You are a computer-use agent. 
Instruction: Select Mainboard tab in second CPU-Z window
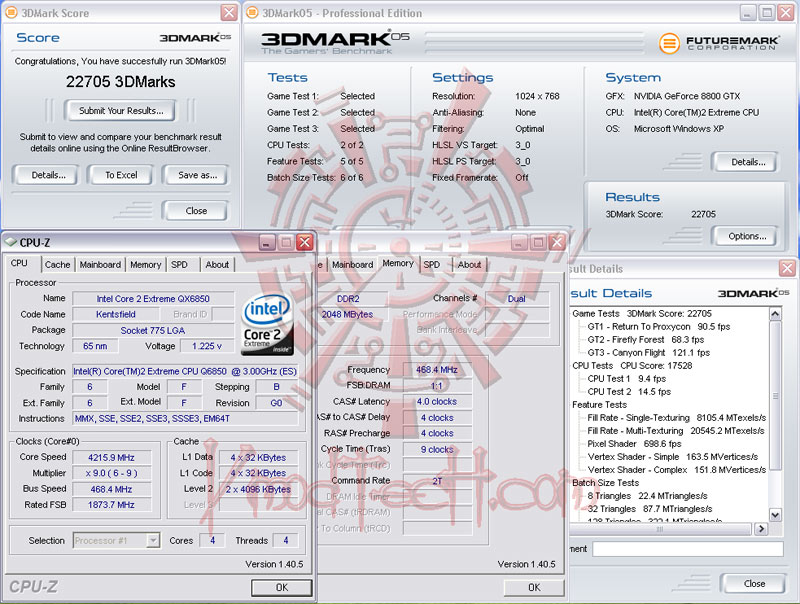pos(352,265)
